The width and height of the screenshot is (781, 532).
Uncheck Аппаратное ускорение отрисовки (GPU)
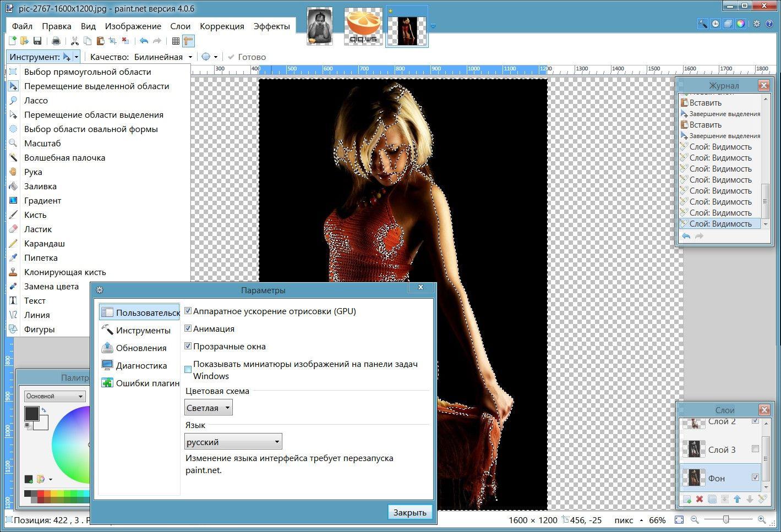188,311
